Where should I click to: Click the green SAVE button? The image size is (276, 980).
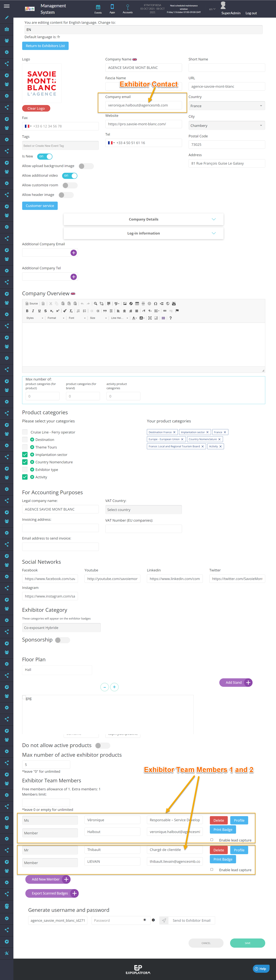[x=247, y=943]
